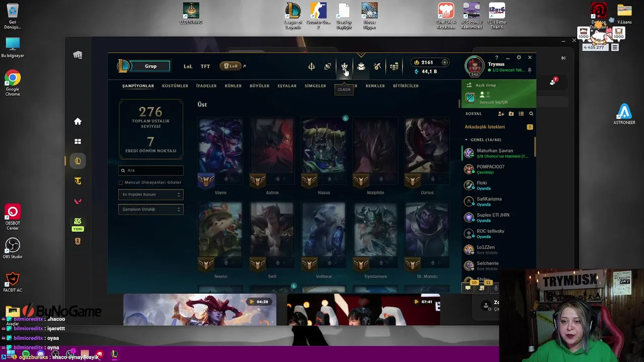The width and height of the screenshot is (644, 362).
Task: Switch to RÜNLER tab
Action: pos(233,86)
